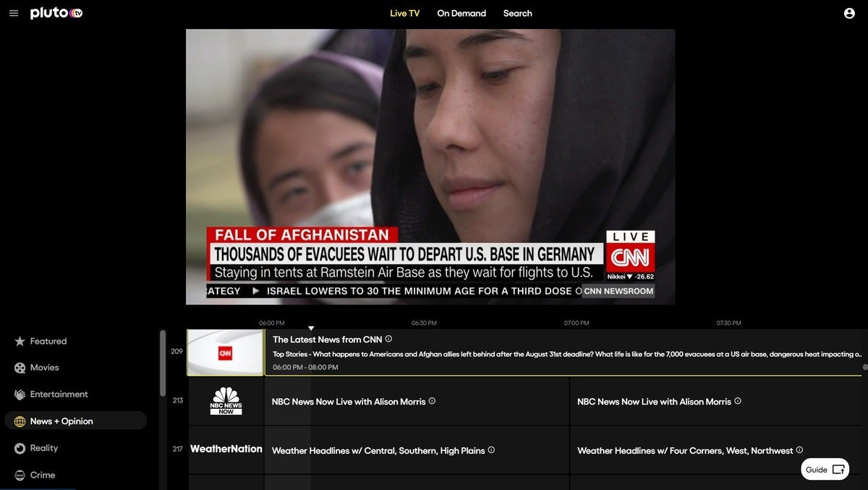Screen dimensions: 868x490
Task: Click the live CNN video player
Action: point(430,166)
